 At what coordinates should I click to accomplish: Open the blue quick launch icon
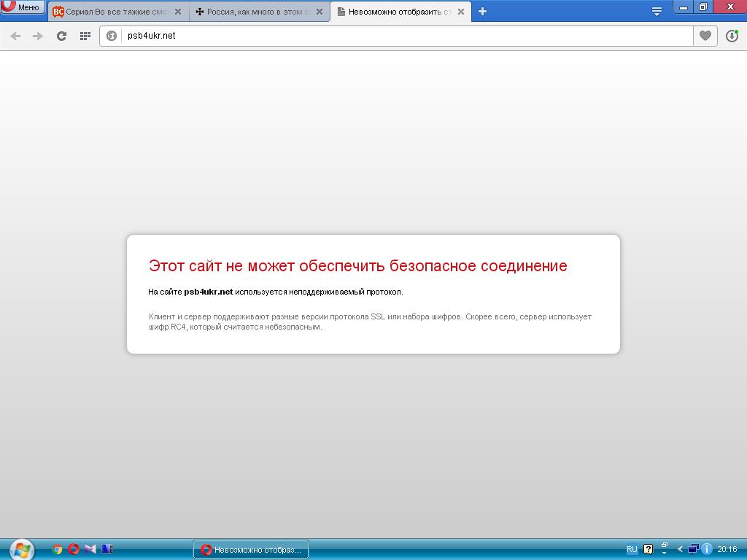point(107,549)
